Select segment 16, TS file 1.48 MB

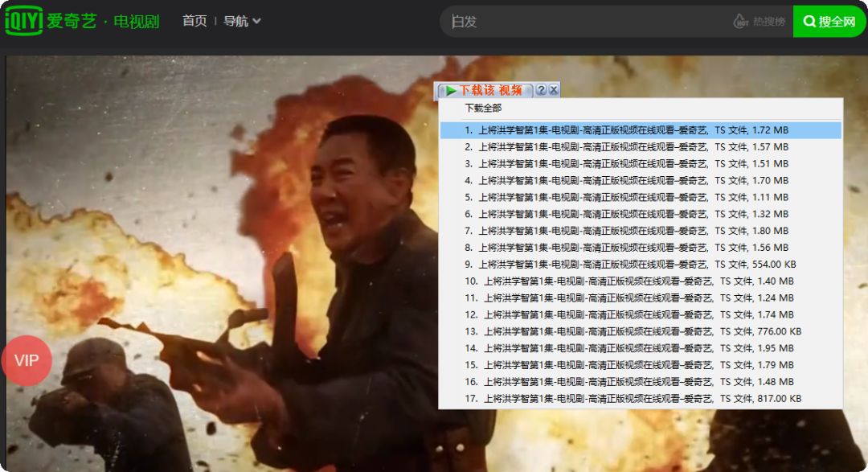click(x=641, y=382)
